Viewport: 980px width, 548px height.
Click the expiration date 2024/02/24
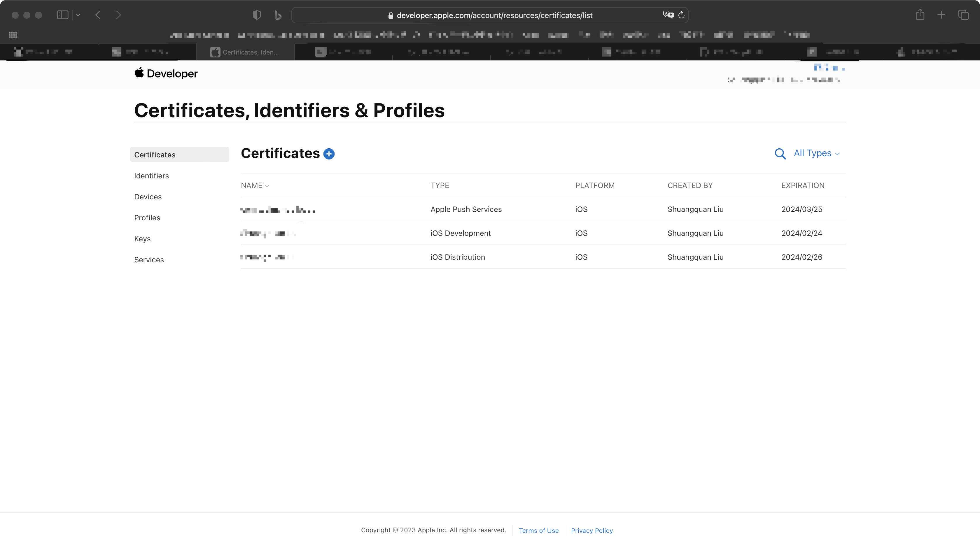[x=801, y=233]
